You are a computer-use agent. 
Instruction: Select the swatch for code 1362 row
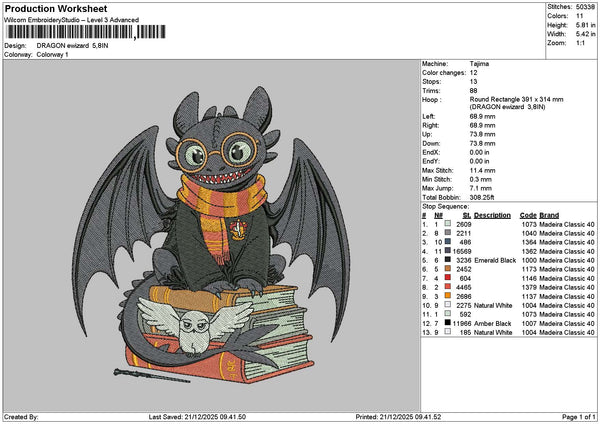[x=448, y=251]
